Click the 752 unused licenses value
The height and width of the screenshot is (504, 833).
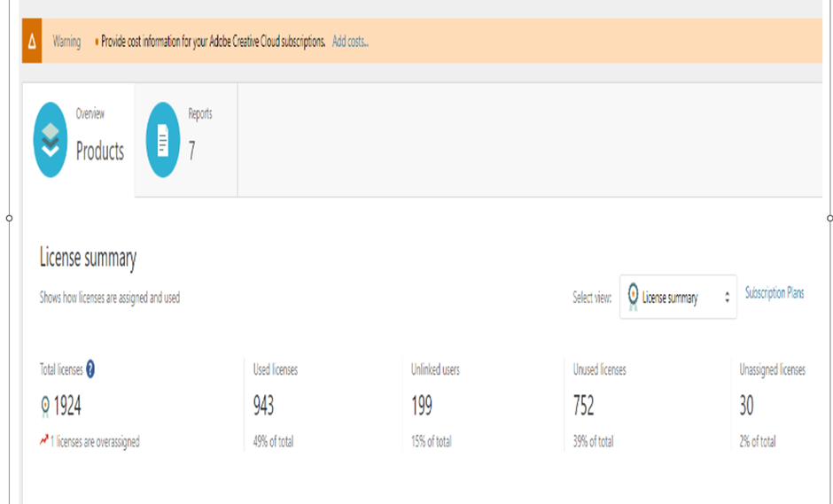point(583,406)
